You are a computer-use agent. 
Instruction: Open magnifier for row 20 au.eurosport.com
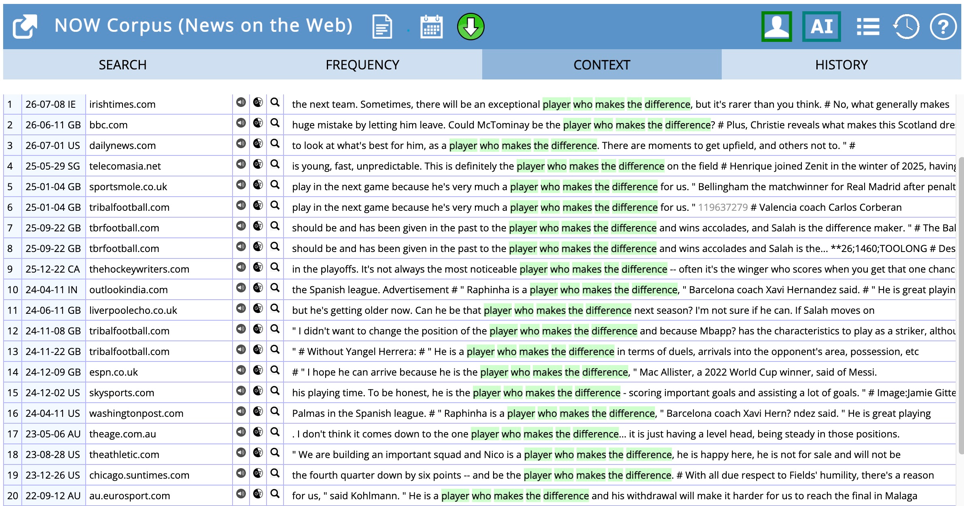pos(275,494)
